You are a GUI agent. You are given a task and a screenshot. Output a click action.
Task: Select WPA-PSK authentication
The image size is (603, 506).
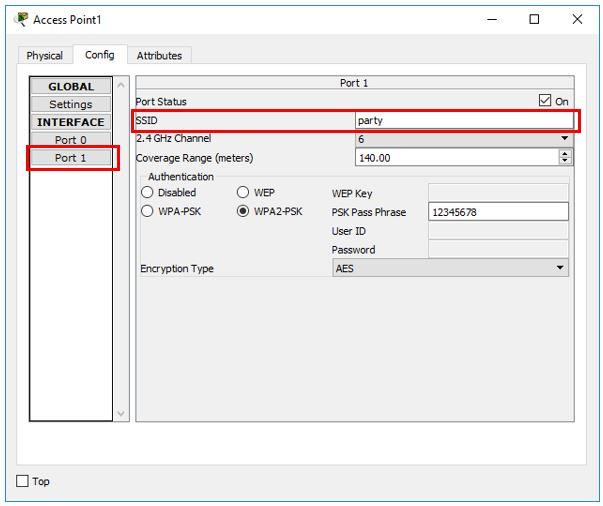click(148, 211)
